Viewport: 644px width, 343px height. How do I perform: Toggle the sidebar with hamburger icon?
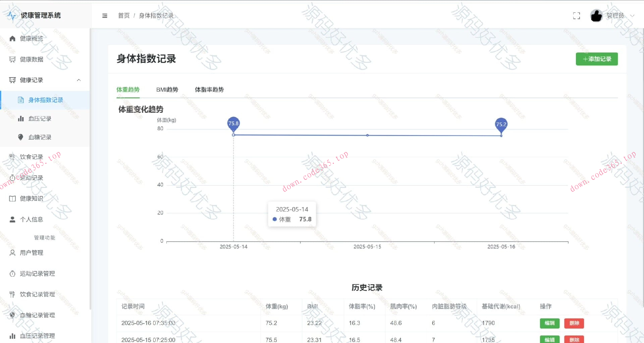click(105, 15)
